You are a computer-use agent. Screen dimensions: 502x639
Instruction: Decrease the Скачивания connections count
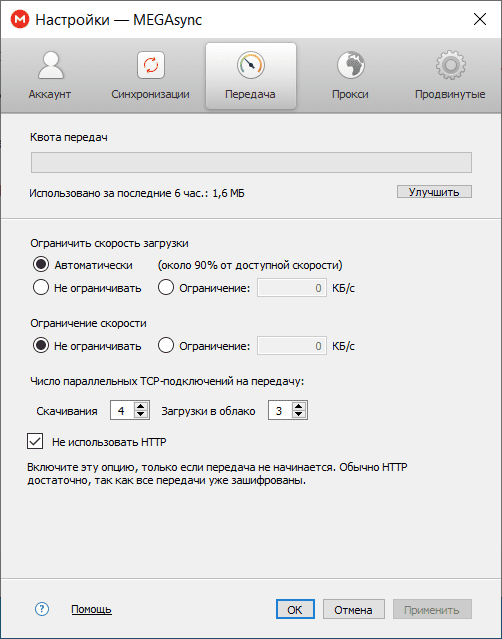coord(141,414)
